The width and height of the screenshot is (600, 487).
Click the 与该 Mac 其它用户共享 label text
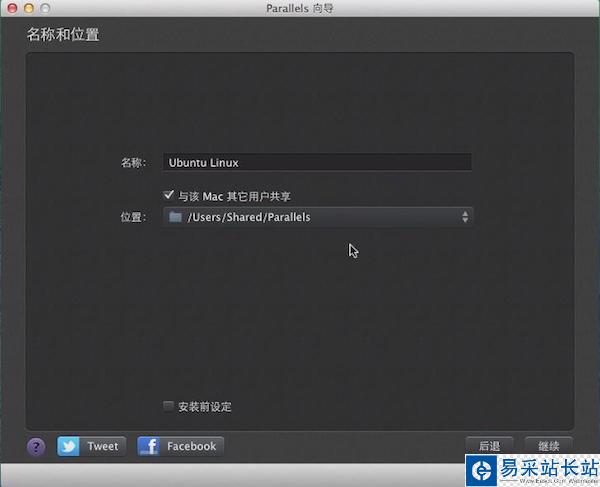click(x=234, y=197)
